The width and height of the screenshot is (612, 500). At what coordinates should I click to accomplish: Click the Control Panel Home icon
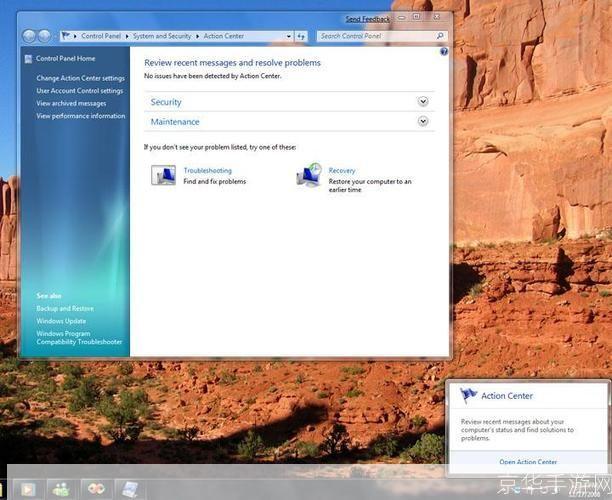tap(28, 59)
